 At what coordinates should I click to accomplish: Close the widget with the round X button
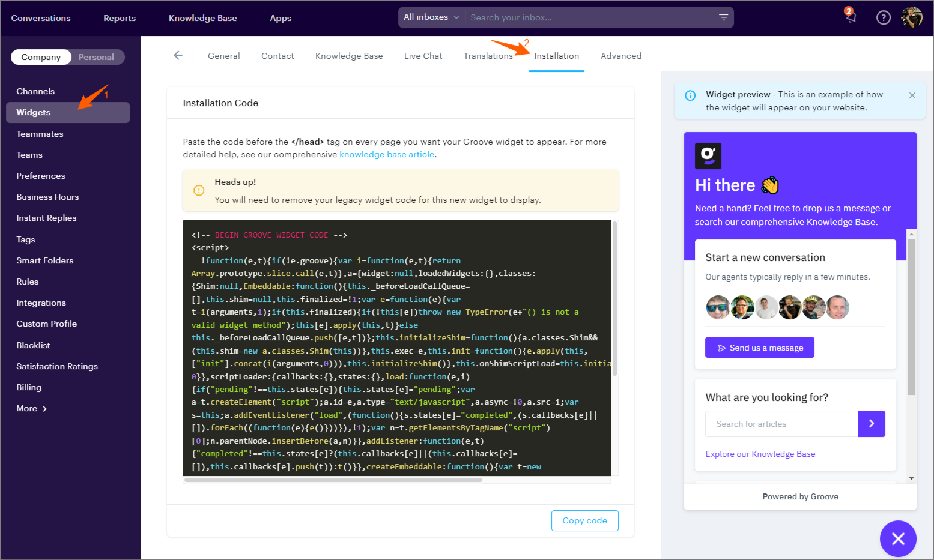pyautogui.click(x=898, y=538)
